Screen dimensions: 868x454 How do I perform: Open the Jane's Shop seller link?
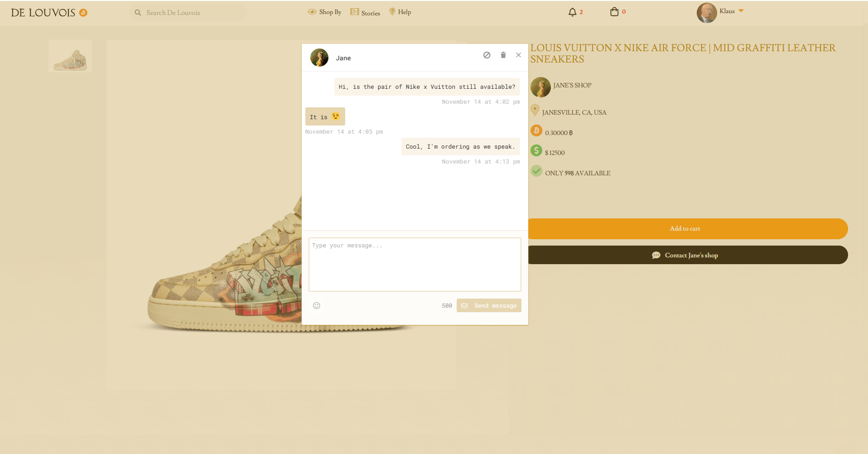(x=572, y=85)
